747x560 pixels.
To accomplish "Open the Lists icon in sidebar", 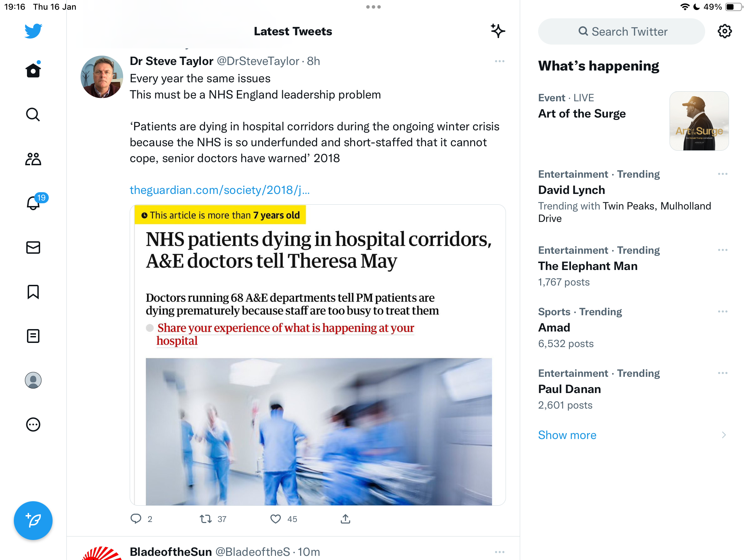I will (x=33, y=336).
